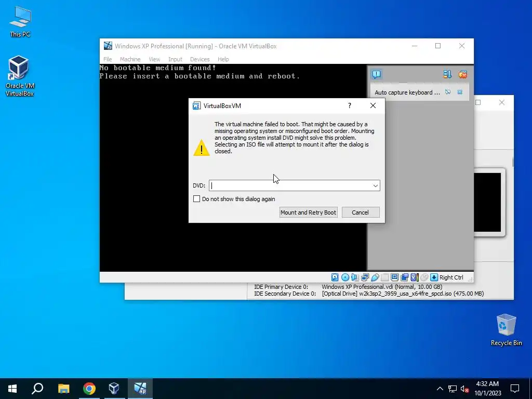Select the This PC desktop icon
The height and width of the screenshot is (399, 532).
click(x=20, y=21)
